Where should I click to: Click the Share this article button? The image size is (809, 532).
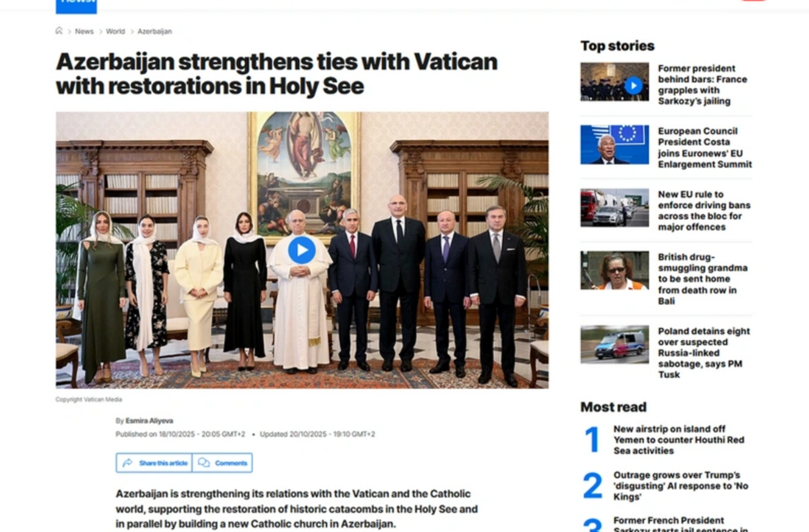(x=154, y=463)
